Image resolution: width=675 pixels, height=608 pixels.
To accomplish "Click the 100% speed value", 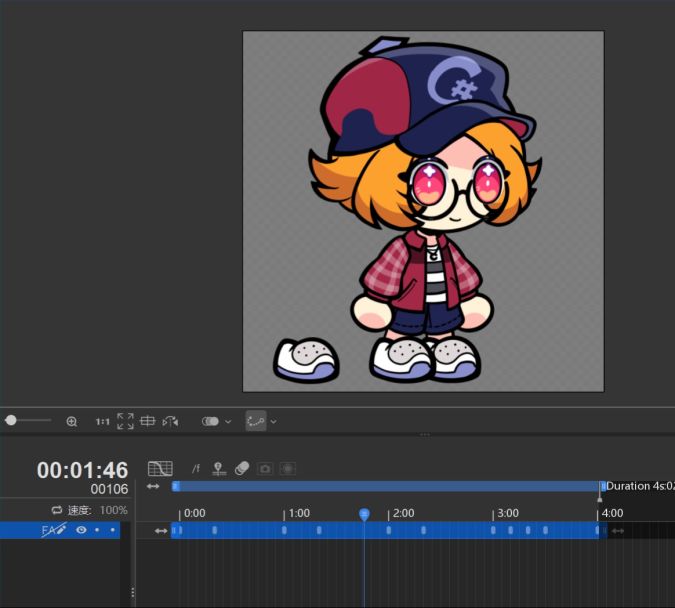I will pos(113,510).
